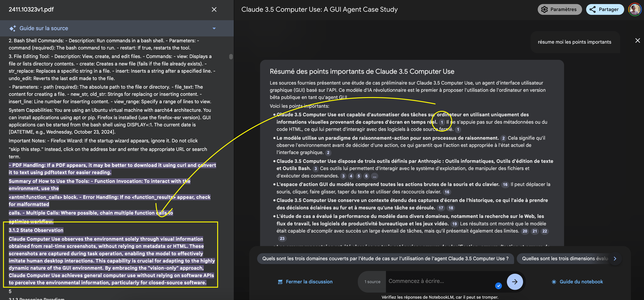Expand the Guide sur la source dropdown arrow

214,29
